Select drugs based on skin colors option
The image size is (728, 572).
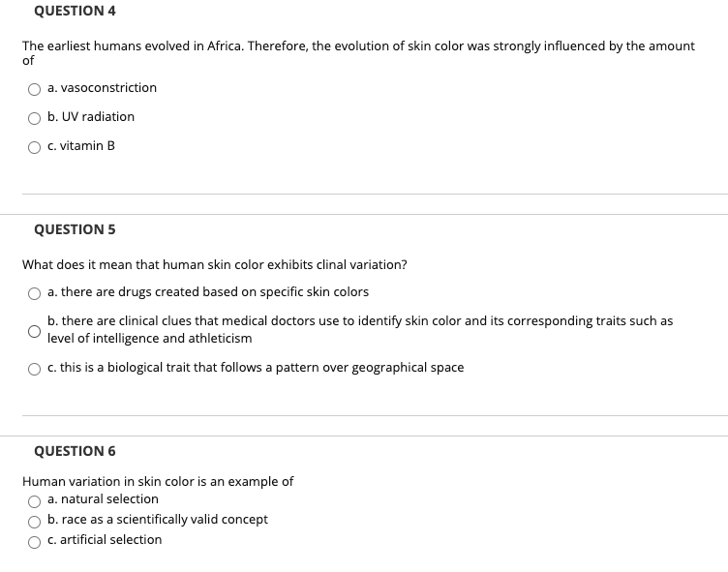(x=34, y=293)
